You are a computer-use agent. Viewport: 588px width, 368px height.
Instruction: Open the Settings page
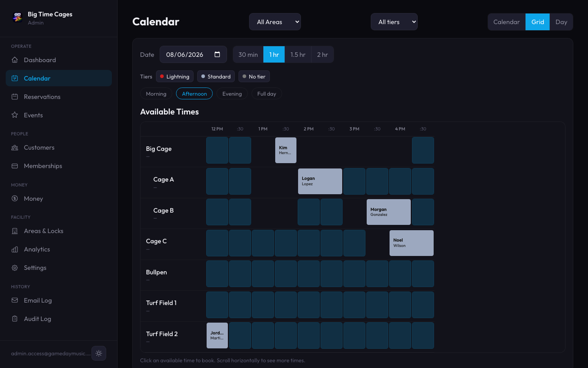click(x=59, y=268)
